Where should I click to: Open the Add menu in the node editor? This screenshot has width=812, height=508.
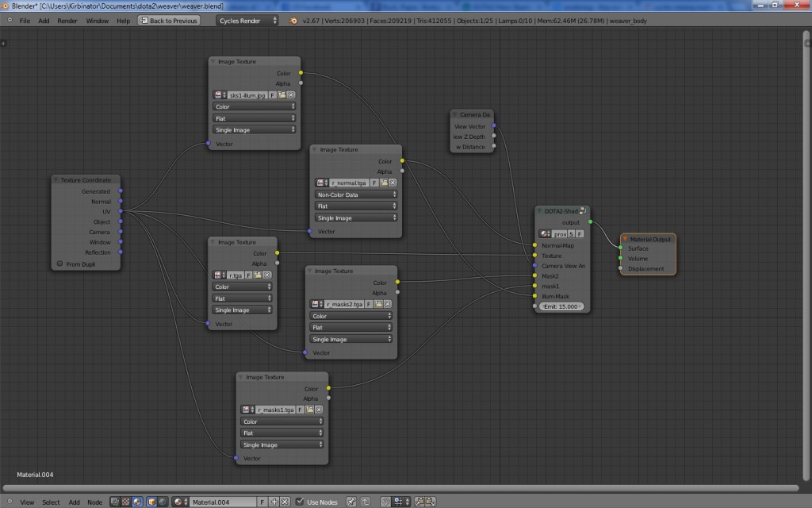pyautogui.click(x=74, y=502)
